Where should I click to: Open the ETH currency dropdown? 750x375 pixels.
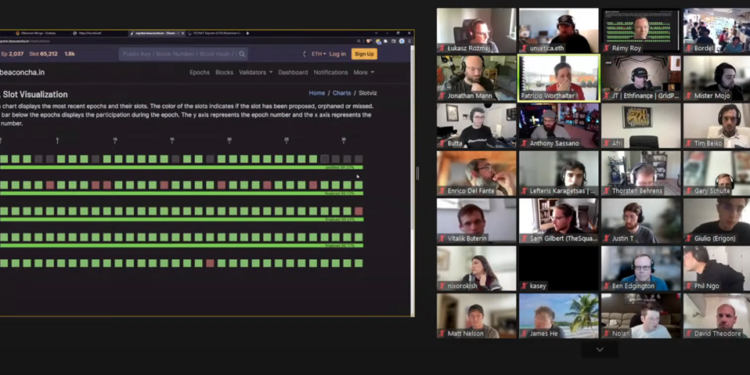319,54
